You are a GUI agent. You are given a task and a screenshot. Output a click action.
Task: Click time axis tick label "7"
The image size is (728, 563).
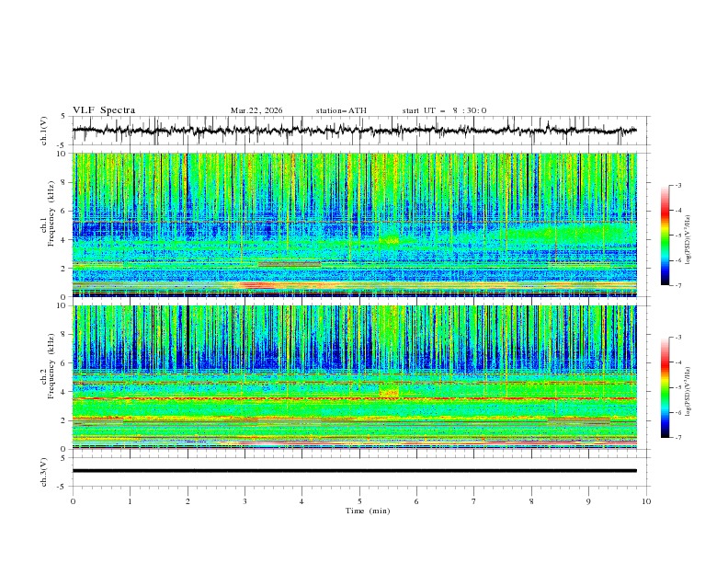(x=474, y=501)
